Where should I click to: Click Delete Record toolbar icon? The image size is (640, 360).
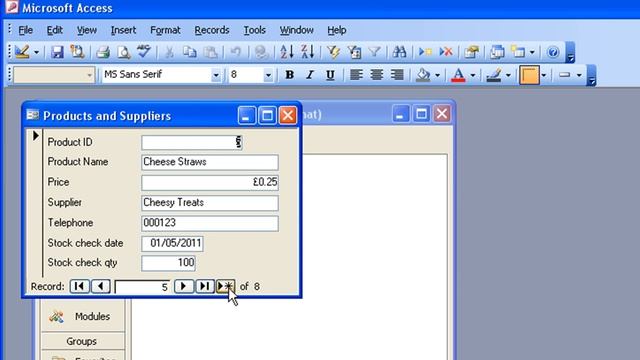446,52
